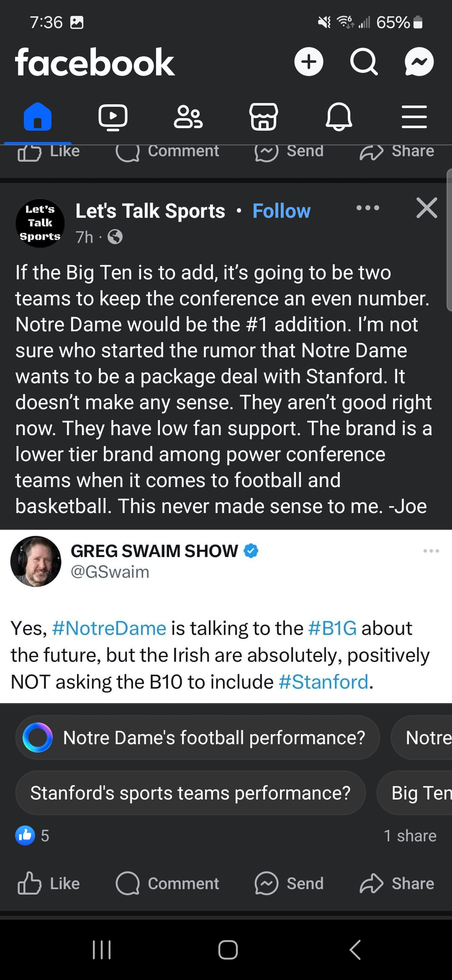Like the Let's Talk Sports post
This screenshot has height=980, width=452.
coord(49,883)
